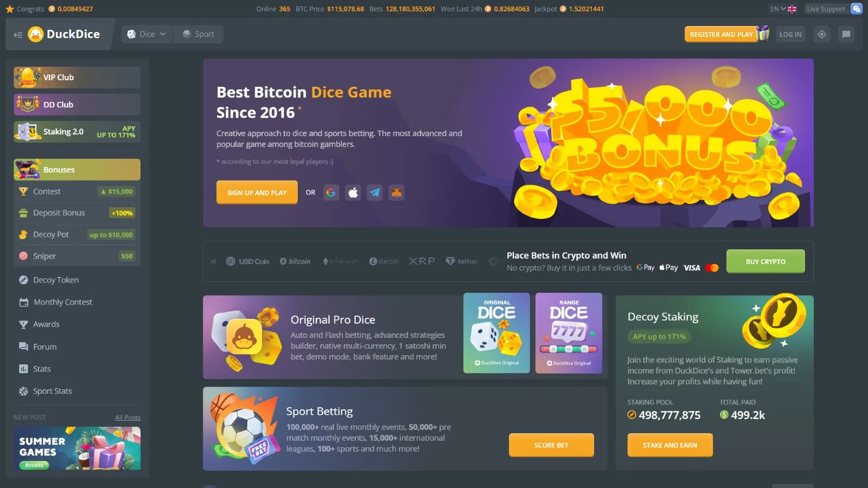
Task: Select Sniper in the Bonuses list
Action: pos(77,256)
